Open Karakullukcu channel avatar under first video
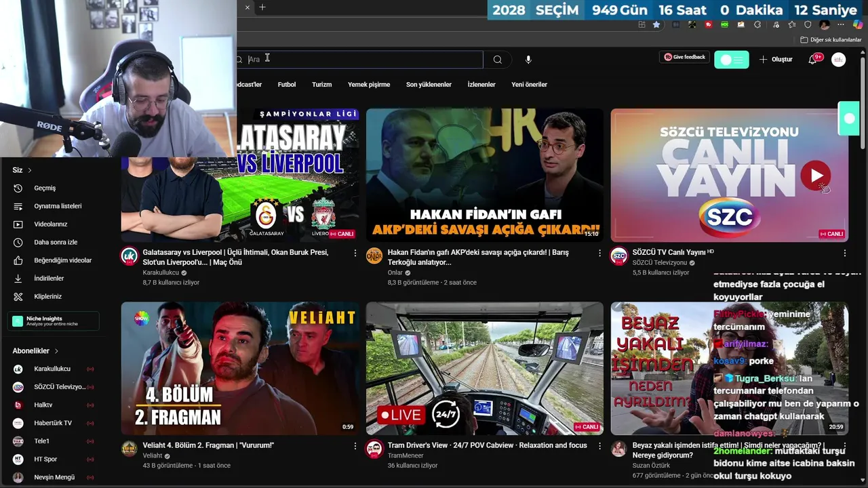Image resolution: width=868 pixels, height=488 pixels. [129, 256]
